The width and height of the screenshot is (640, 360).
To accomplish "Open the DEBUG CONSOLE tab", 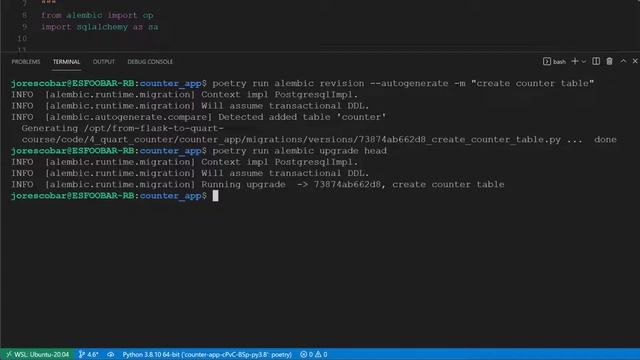I will pos(150,62).
